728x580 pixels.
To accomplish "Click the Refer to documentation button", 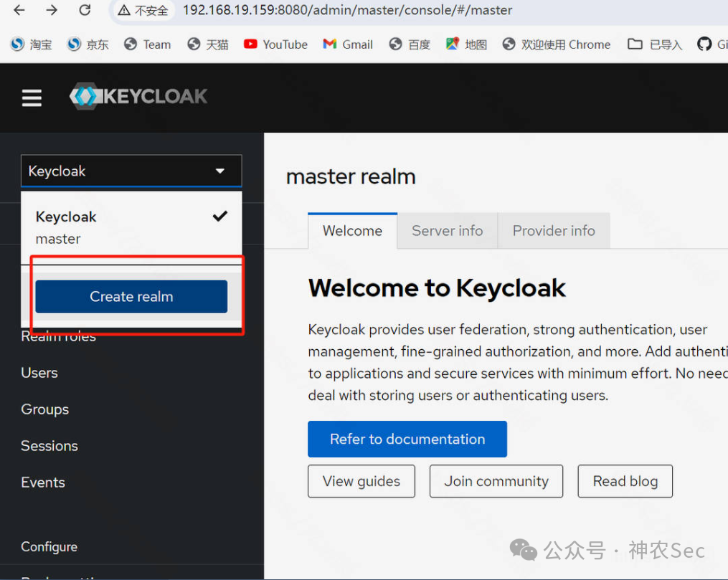I will tap(407, 439).
